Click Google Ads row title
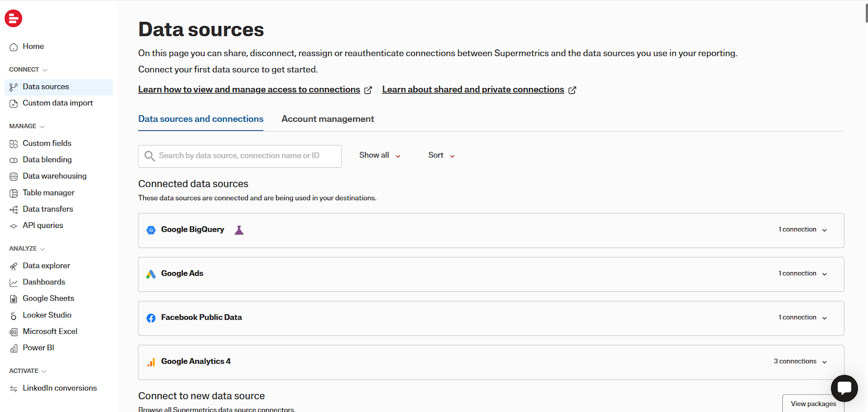Screen dimensions: 868x412 pyautogui.click(x=182, y=274)
